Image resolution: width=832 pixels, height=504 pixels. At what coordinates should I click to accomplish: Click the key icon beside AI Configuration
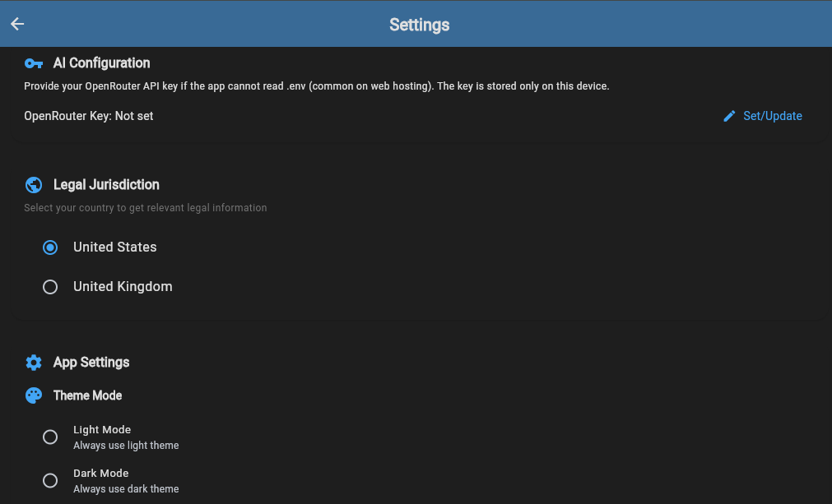34,63
